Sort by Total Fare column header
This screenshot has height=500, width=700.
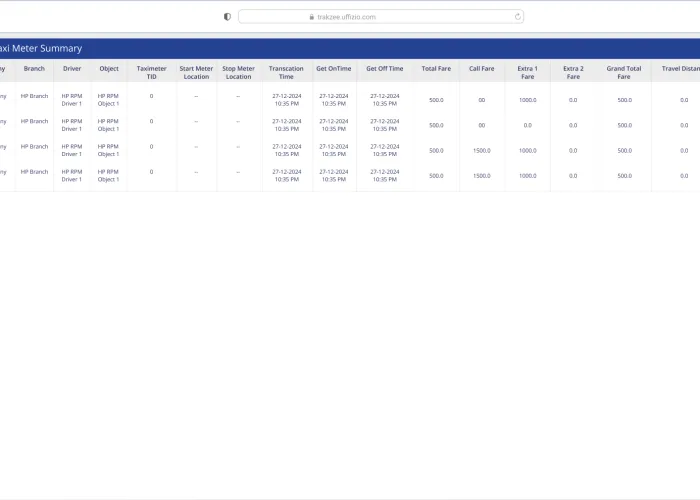tap(436, 69)
